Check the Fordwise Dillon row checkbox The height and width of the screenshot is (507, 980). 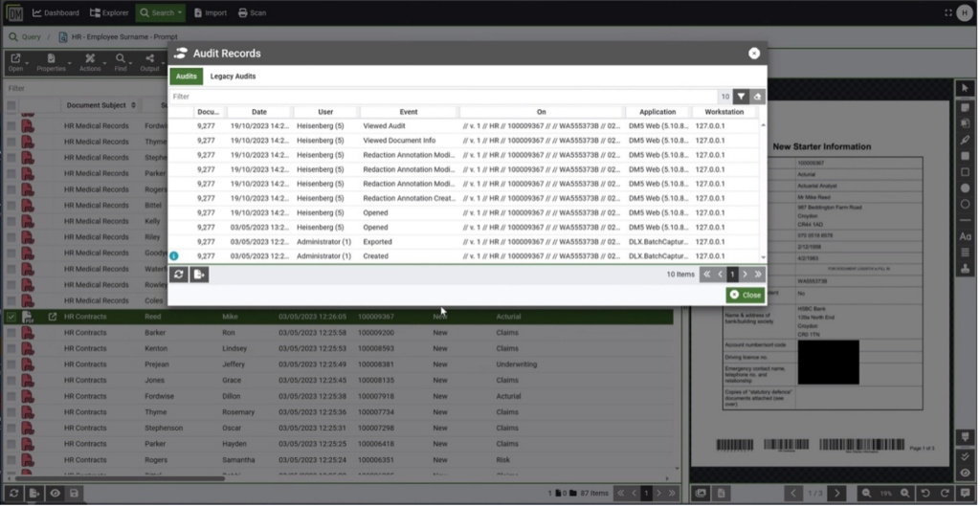pos(11,396)
